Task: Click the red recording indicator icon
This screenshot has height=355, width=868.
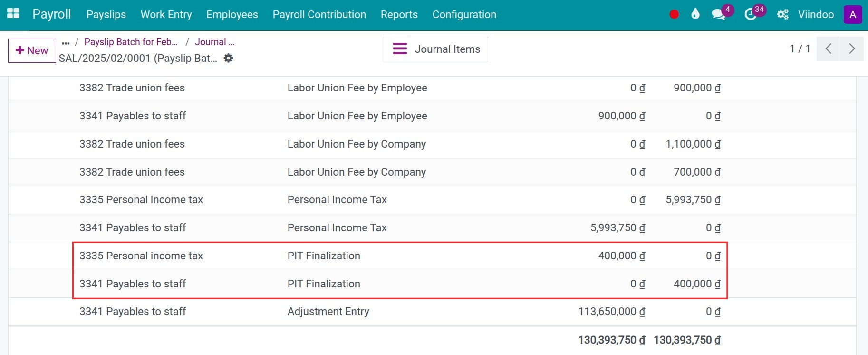Action: [674, 14]
